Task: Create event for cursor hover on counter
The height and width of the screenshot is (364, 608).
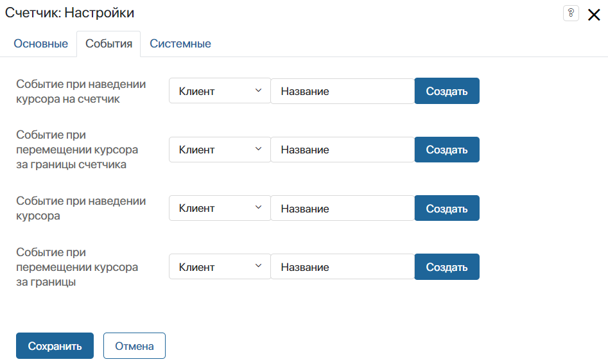Action: [x=447, y=91]
